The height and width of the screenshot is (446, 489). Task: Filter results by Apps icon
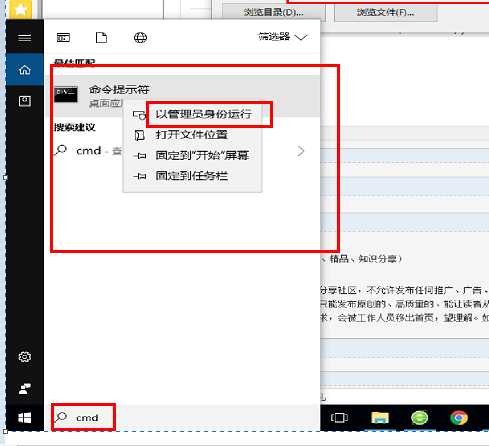pos(63,37)
